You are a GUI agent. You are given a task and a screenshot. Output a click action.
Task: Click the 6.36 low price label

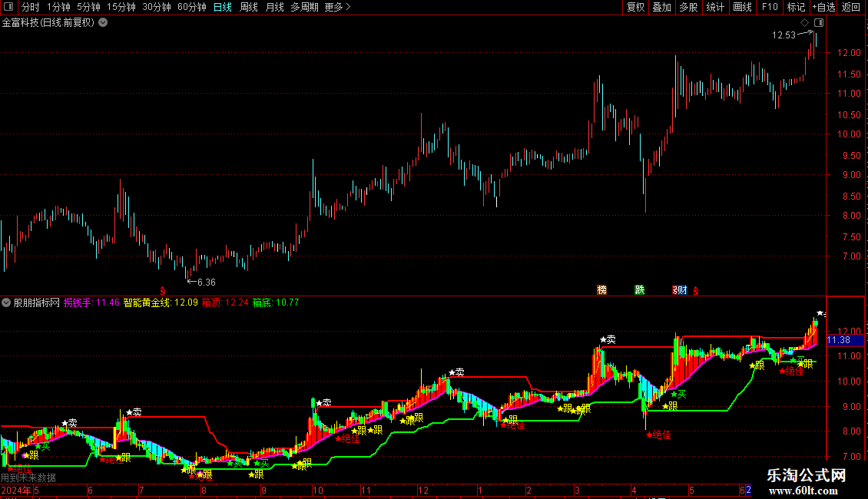[207, 283]
